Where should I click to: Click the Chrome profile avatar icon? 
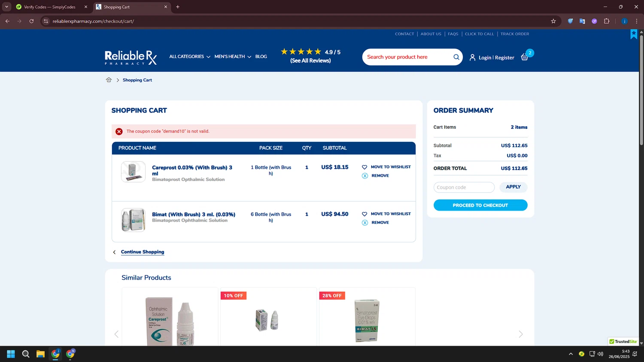pyautogui.click(x=624, y=21)
